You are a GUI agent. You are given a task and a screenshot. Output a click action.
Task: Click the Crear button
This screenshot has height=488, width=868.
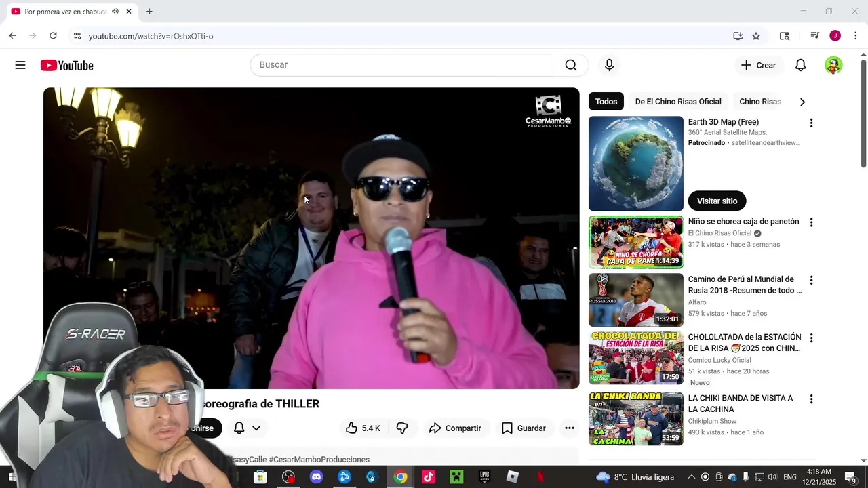(x=758, y=65)
